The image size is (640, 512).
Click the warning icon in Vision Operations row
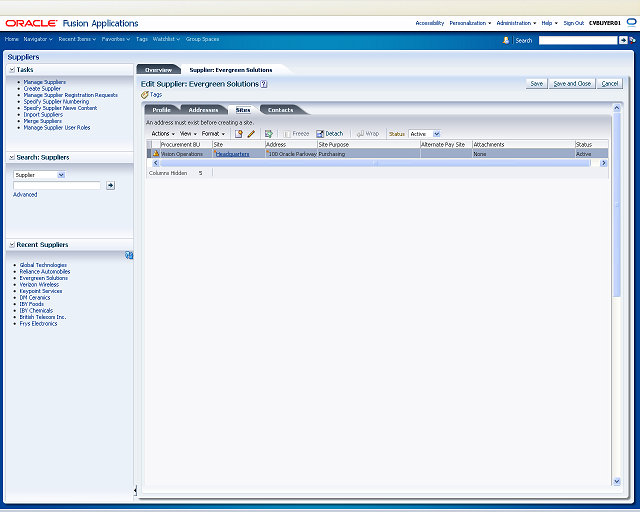coord(156,154)
